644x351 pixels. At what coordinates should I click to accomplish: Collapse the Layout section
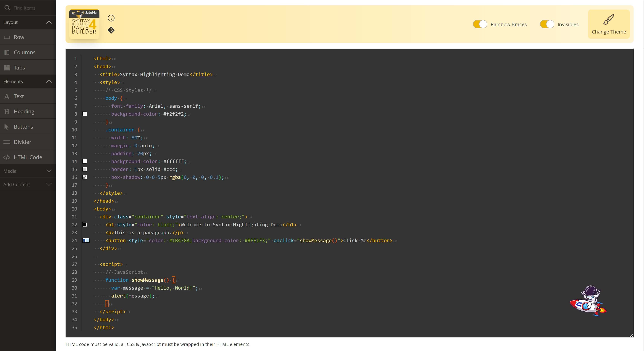tap(49, 22)
